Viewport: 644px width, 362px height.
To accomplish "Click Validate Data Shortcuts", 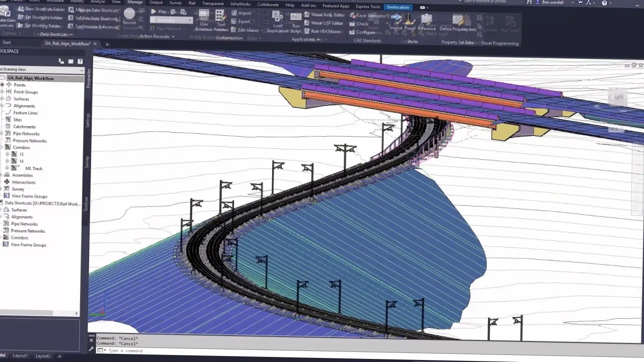I will 93,18.
